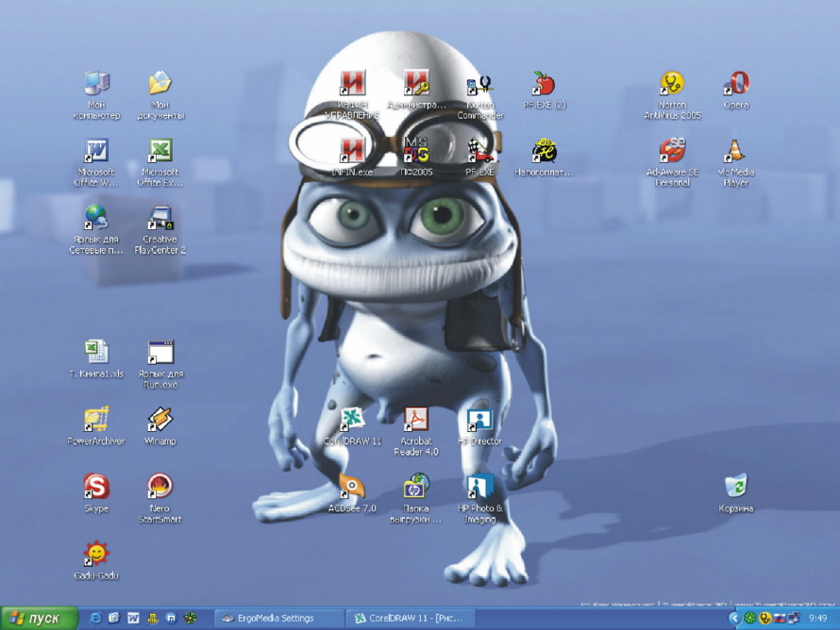Open PowerArchiver desktop shortcut

point(96,420)
